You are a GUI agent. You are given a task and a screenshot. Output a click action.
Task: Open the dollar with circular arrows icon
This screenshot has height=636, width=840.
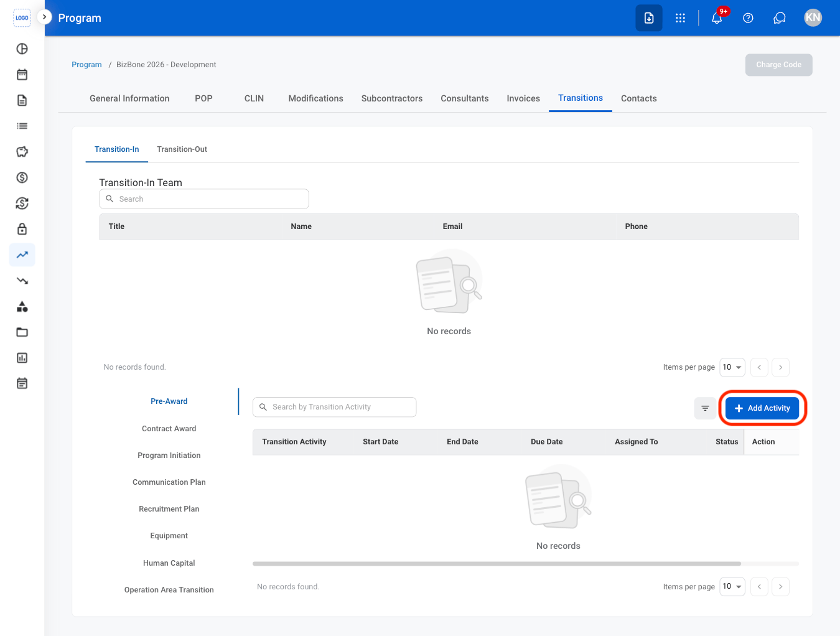coord(22,203)
